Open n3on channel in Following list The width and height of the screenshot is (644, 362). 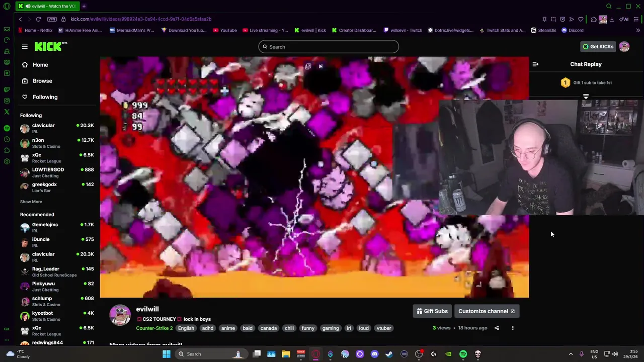coord(57,143)
